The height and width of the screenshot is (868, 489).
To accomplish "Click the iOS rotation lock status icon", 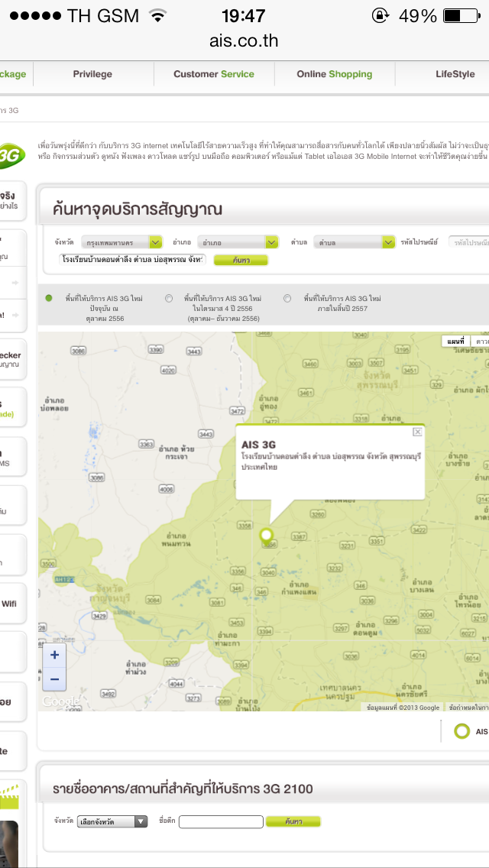I will pos(380,15).
